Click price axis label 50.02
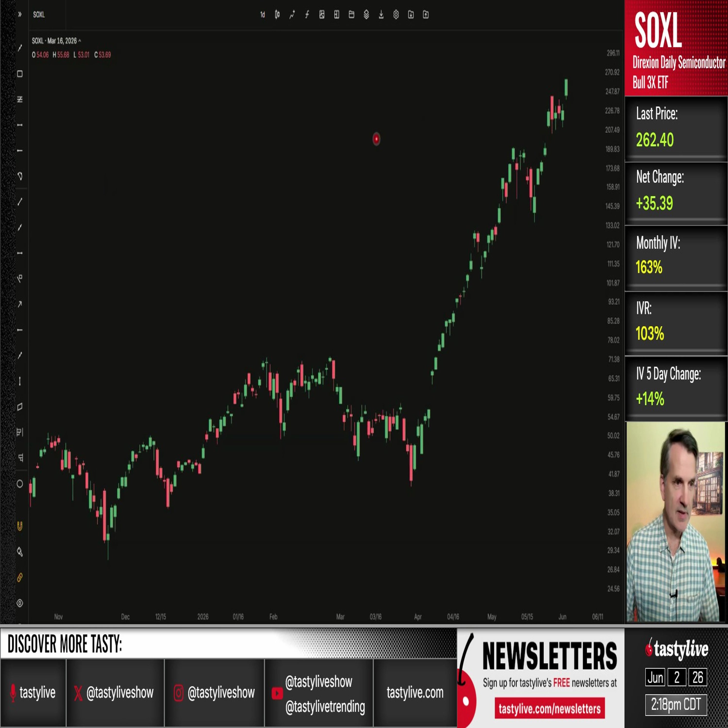This screenshot has height=728, width=728. click(x=613, y=436)
